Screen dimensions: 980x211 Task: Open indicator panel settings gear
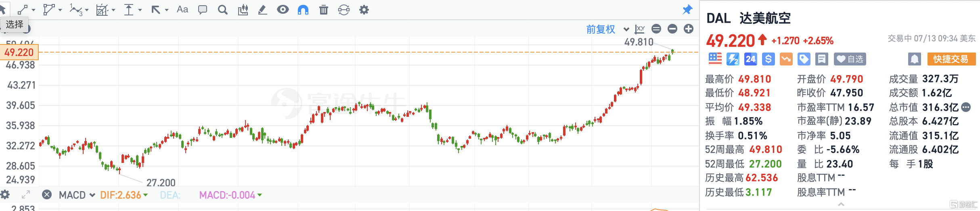point(5,195)
